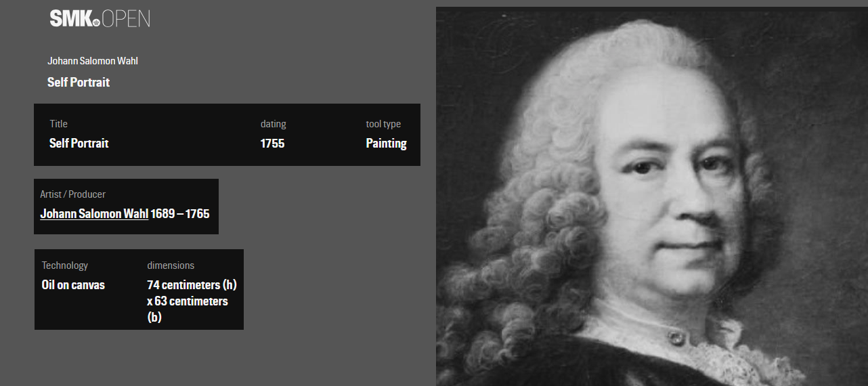
Task: Click the Artist / Producer label
Action: (x=73, y=194)
